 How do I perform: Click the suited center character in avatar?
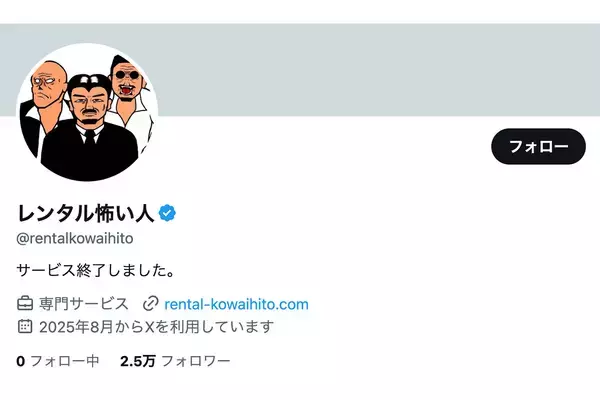tap(89, 128)
